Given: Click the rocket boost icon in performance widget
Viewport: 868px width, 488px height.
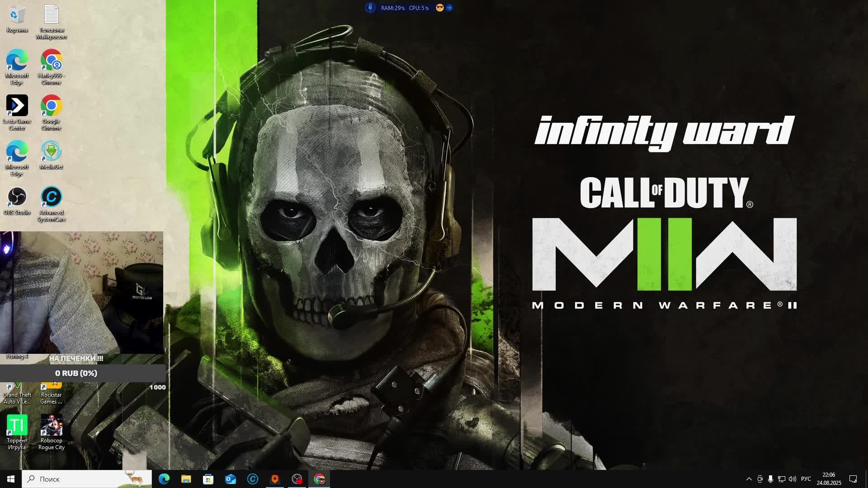Looking at the screenshot, I should pyautogui.click(x=370, y=8).
